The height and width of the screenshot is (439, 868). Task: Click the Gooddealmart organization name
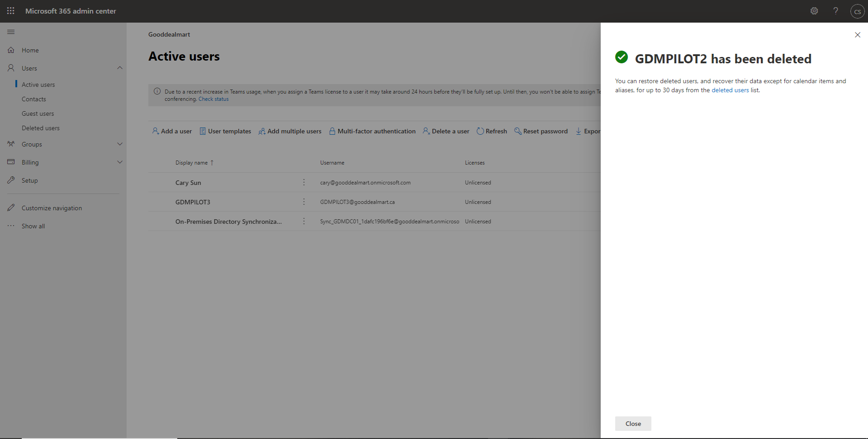(169, 34)
